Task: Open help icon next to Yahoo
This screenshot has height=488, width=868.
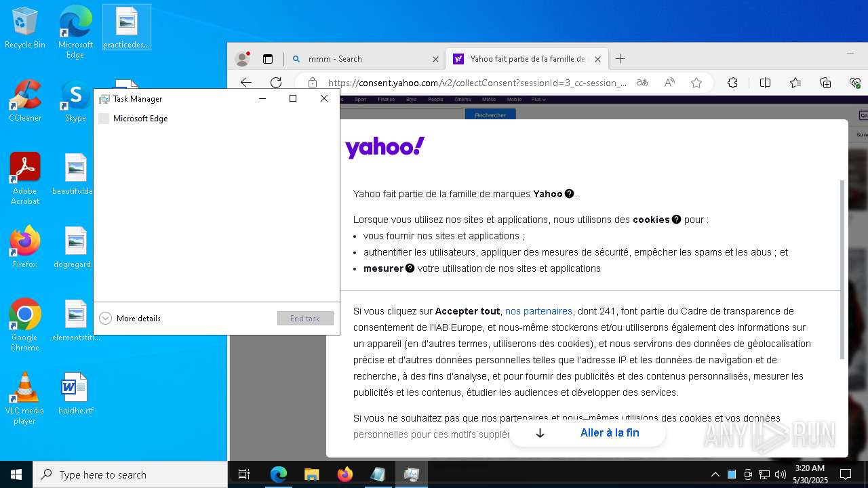Action: [570, 194]
